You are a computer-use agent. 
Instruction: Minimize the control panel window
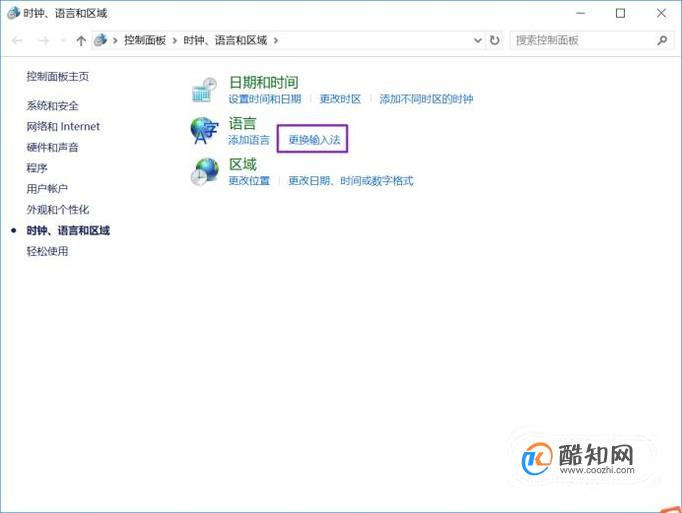[580, 13]
